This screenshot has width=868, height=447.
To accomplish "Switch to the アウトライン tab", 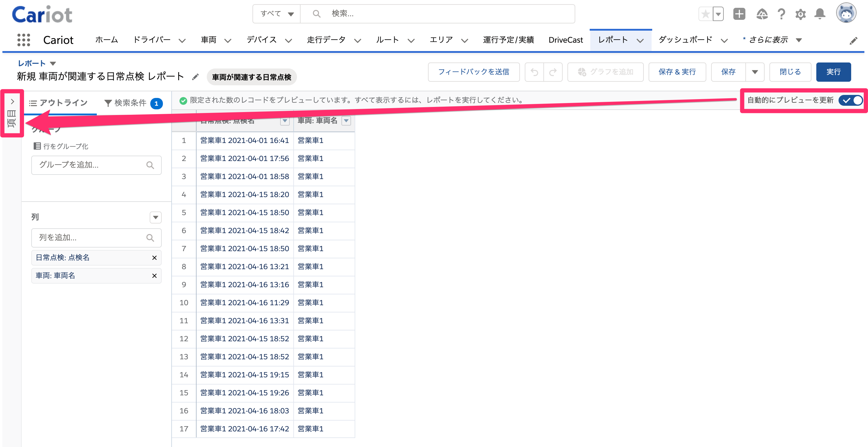I will (x=58, y=103).
